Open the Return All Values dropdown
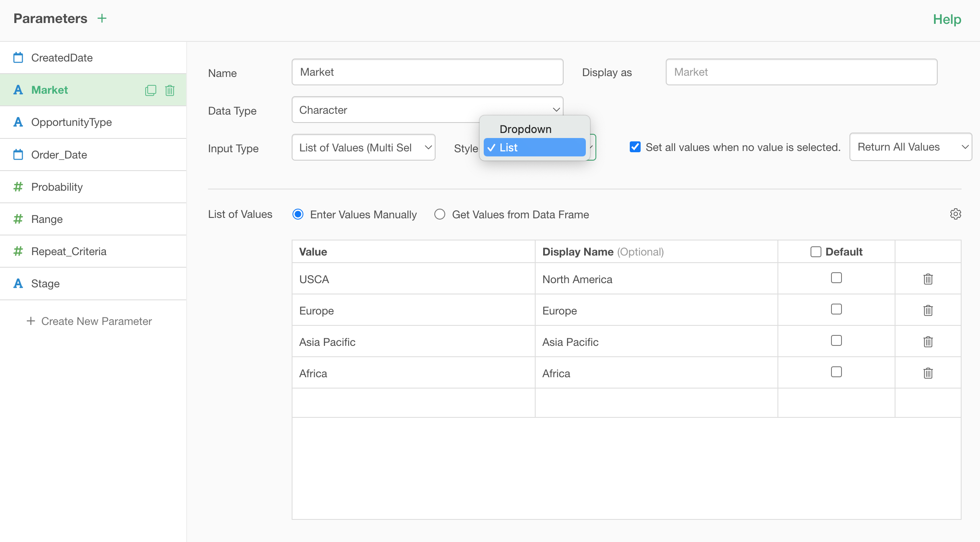Image resolution: width=980 pixels, height=542 pixels. (910, 147)
